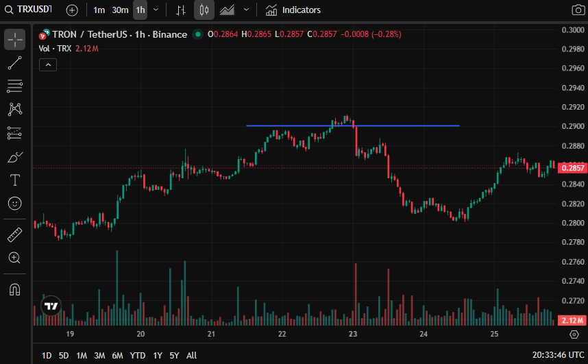This screenshot has height=364, width=588.
Task: Switch chart style to bars
Action: click(x=181, y=10)
